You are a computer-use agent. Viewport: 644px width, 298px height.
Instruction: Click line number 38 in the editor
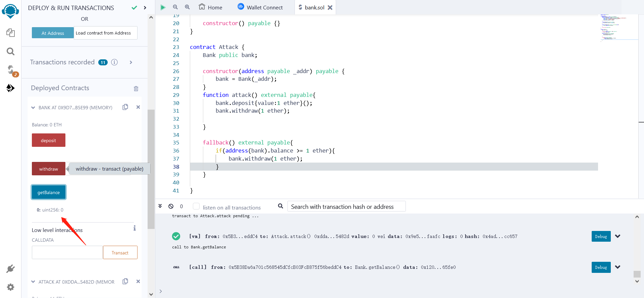point(176,167)
